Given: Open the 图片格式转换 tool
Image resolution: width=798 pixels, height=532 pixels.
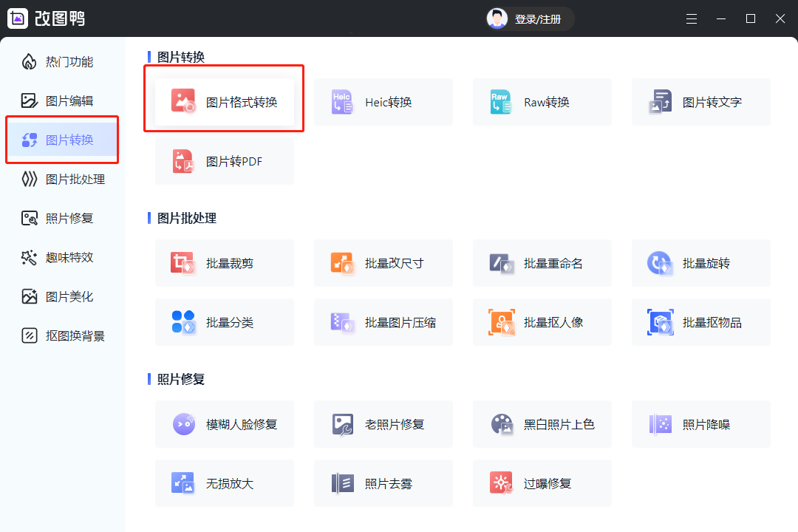Looking at the screenshot, I should point(224,100).
